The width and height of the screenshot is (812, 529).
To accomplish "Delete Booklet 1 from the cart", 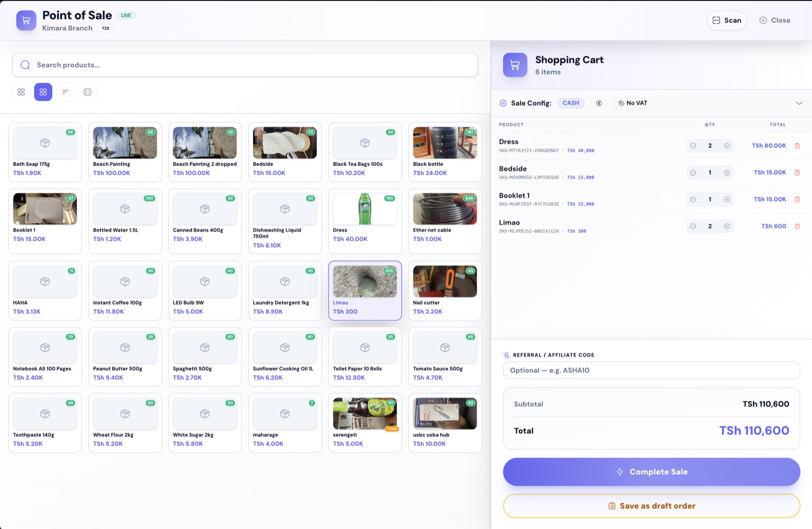I will coord(797,200).
